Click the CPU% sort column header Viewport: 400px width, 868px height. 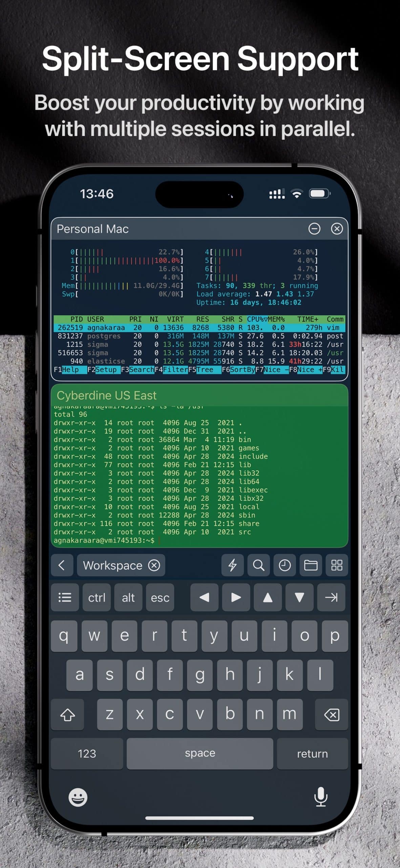point(257,319)
